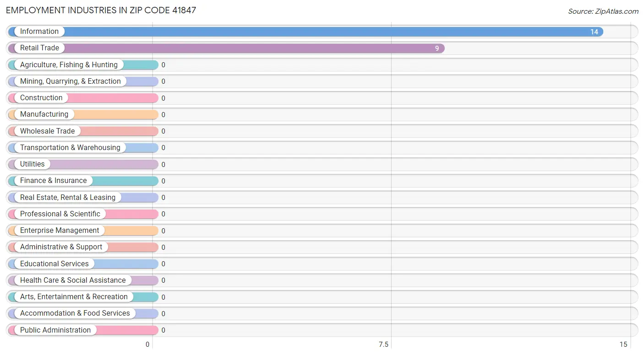
Task: Click the Public Administration label
Action: click(55, 330)
